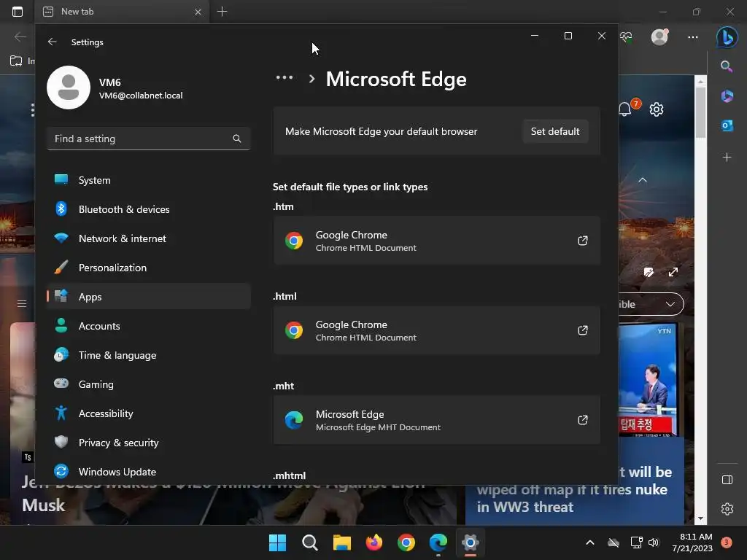This screenshot has width=747, height=560.
Task: Click the VM6 profile avatar
Action: point(69,87)
